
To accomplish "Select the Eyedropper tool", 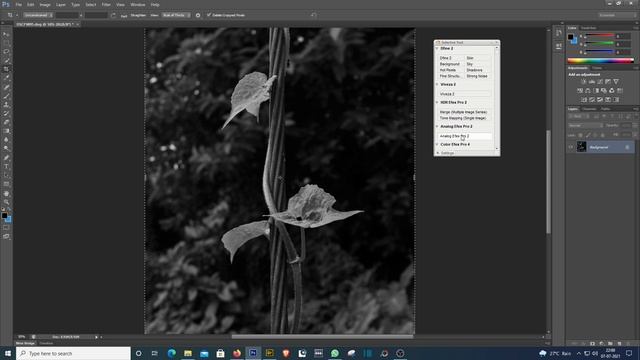I will (x=6, y=78).
